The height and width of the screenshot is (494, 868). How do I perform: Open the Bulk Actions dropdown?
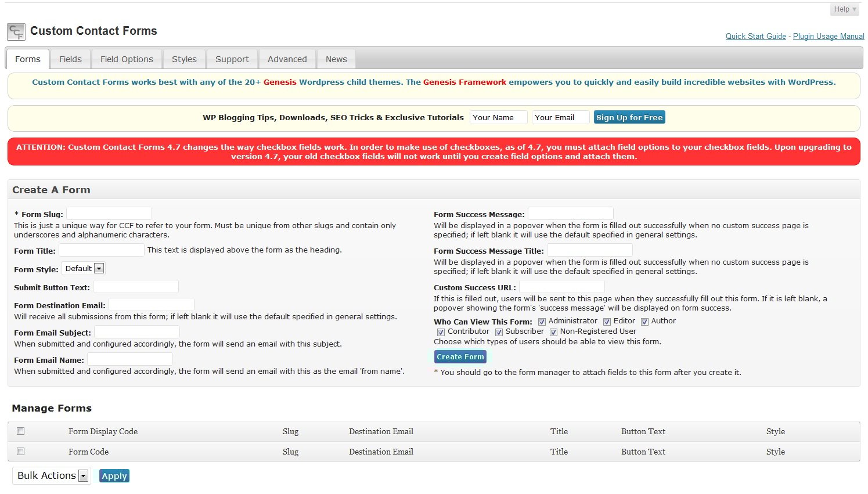click(x=51, y=475)
